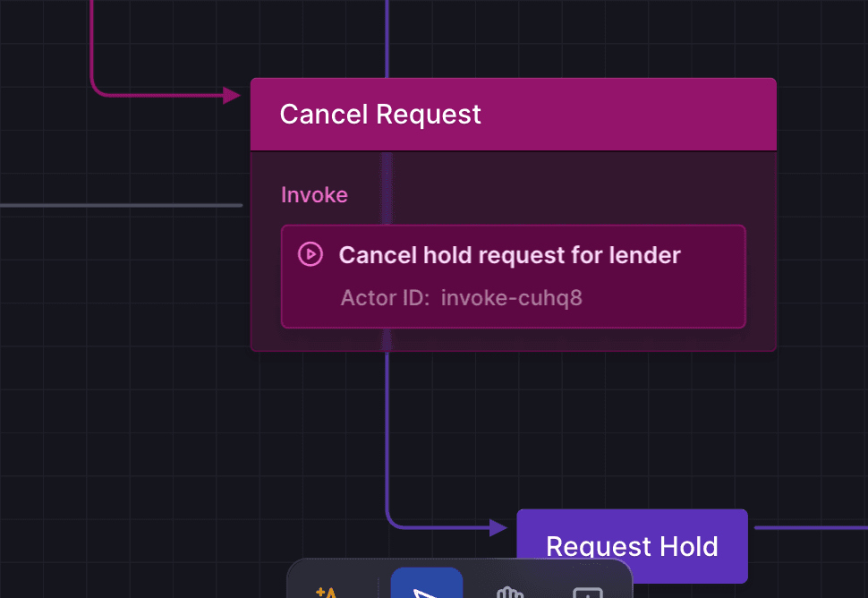
Task: Select the pointer arrow tool in toolbar
Action: click(x=426, y=585)
